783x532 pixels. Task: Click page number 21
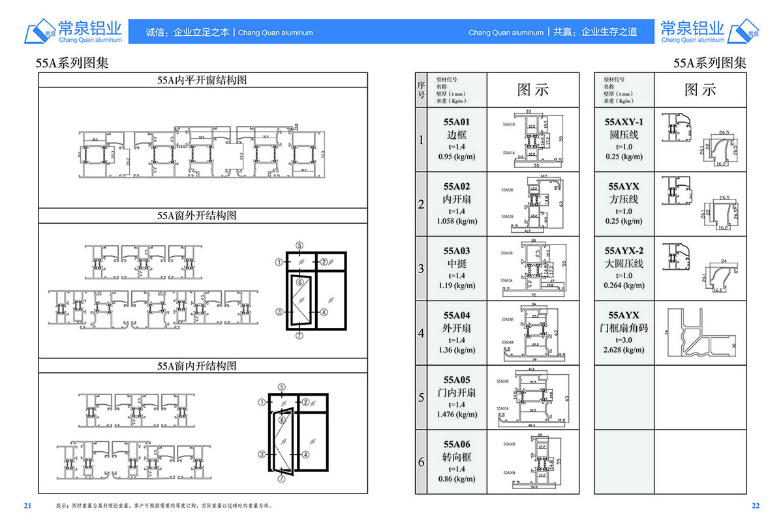pyautogui.click(x=27, y=505)
